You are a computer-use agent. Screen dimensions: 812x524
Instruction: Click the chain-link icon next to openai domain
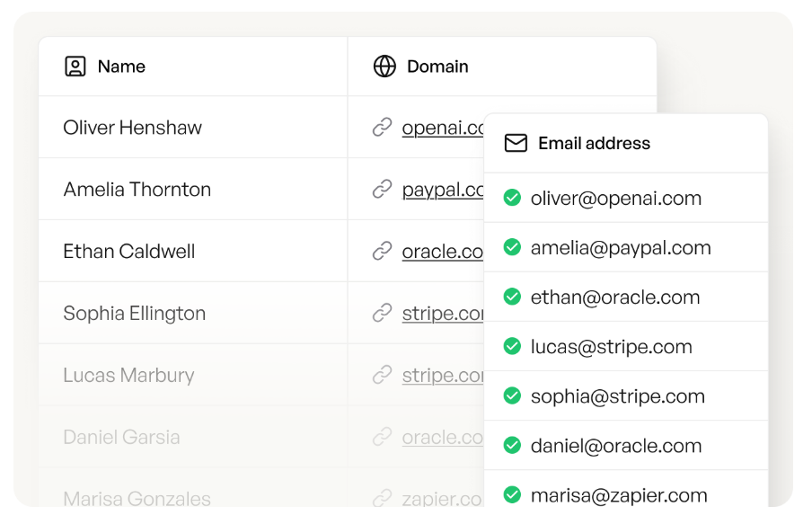383,128
